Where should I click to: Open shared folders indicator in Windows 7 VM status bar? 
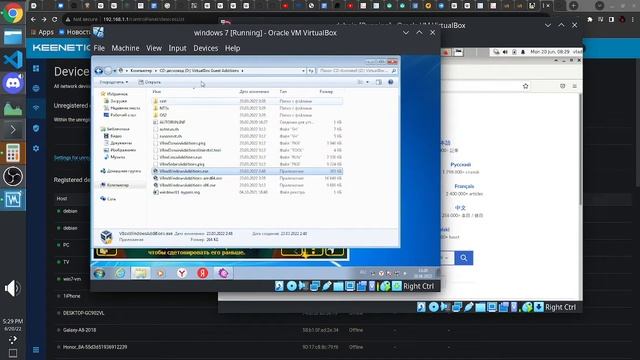pos(338,286)
